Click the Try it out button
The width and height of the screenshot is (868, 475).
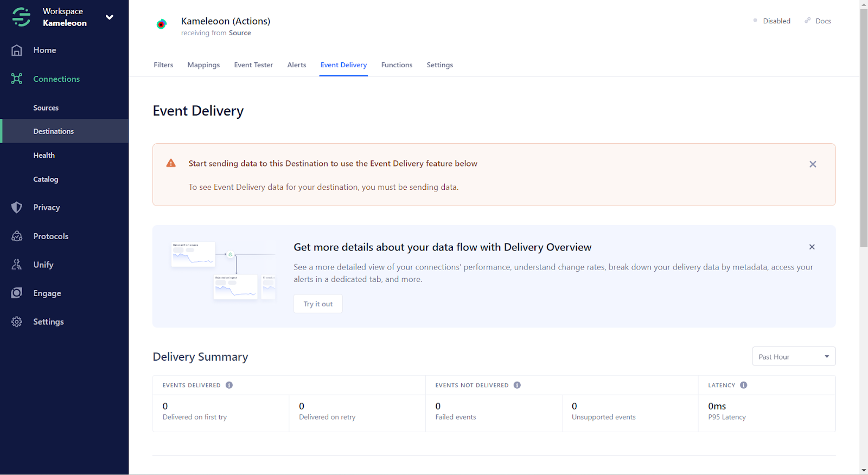coord(318,304)
